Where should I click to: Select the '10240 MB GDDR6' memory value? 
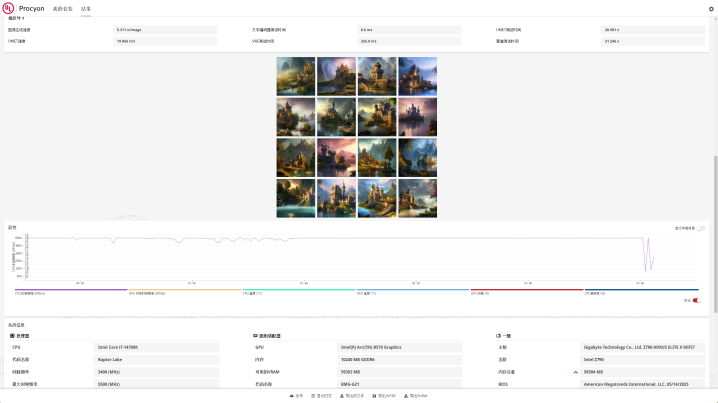[400, 359]
